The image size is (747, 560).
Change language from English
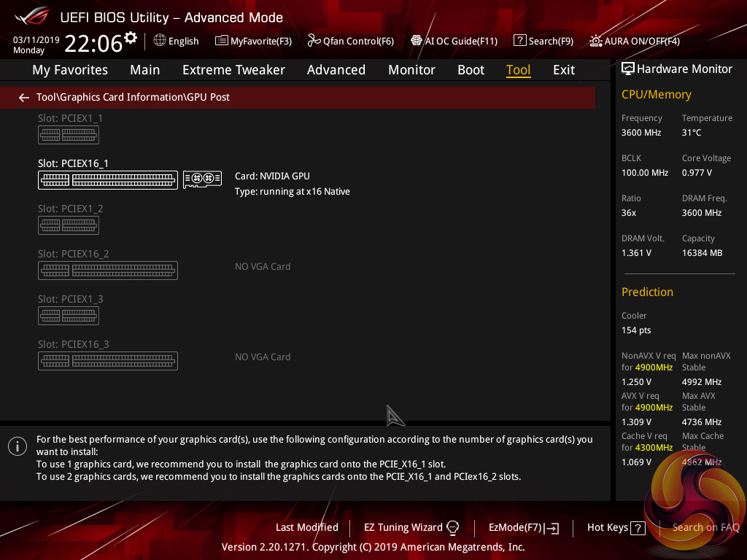pos(183,41)
